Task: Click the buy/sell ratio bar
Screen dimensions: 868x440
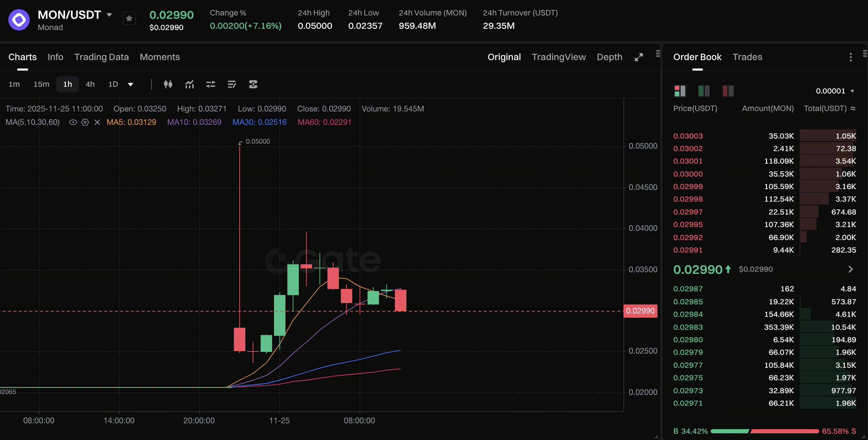Action: 765,431
